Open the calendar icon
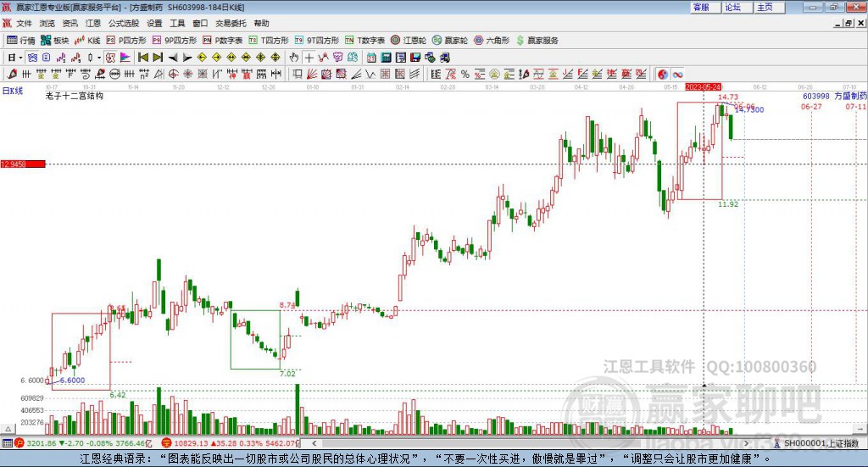 click(371, 58)
